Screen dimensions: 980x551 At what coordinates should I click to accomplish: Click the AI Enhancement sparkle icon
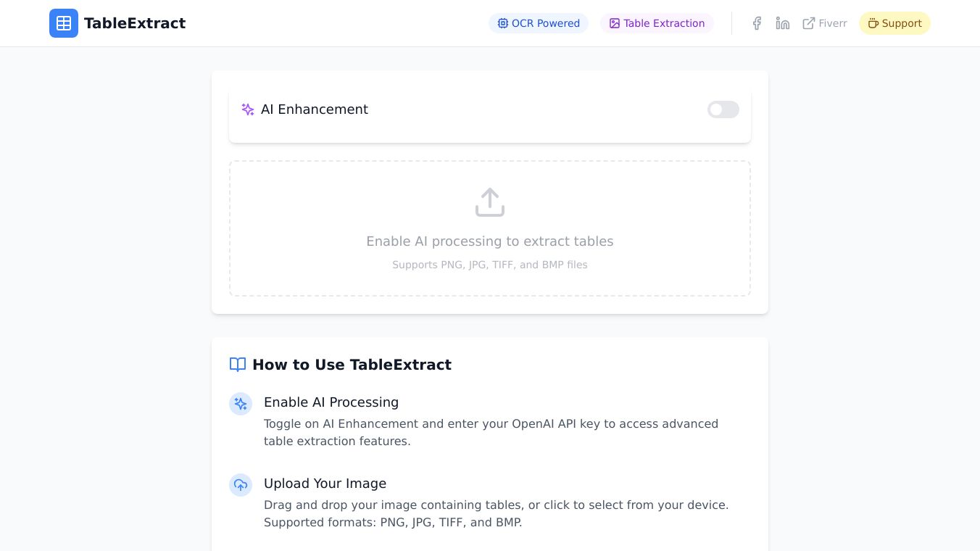click(x=248, y=109)
